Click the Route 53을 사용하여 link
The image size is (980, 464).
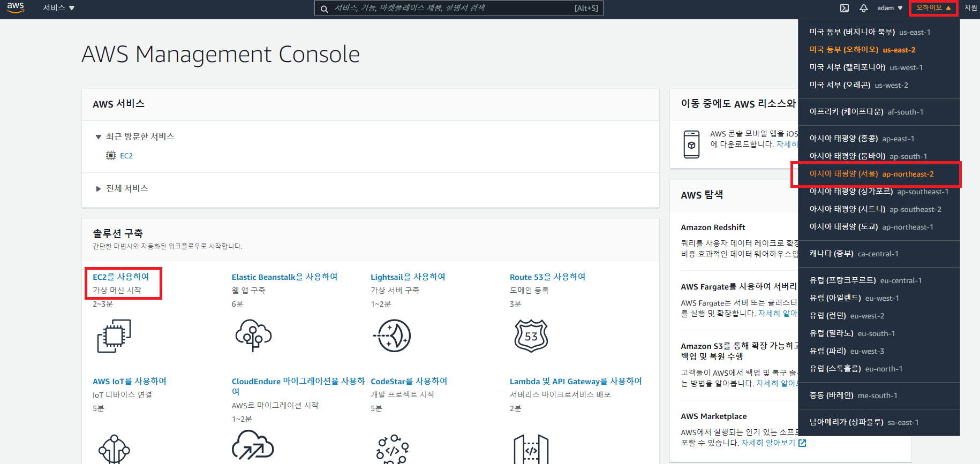[x=547, y=277]
